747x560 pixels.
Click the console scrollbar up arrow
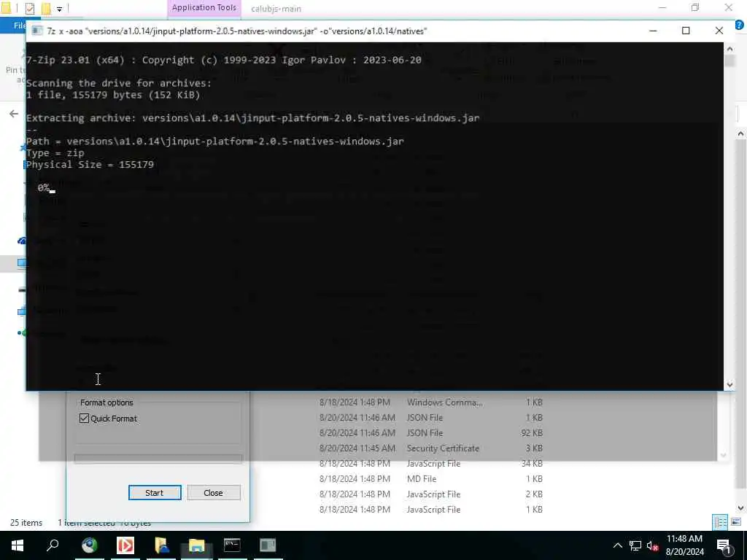729,49
